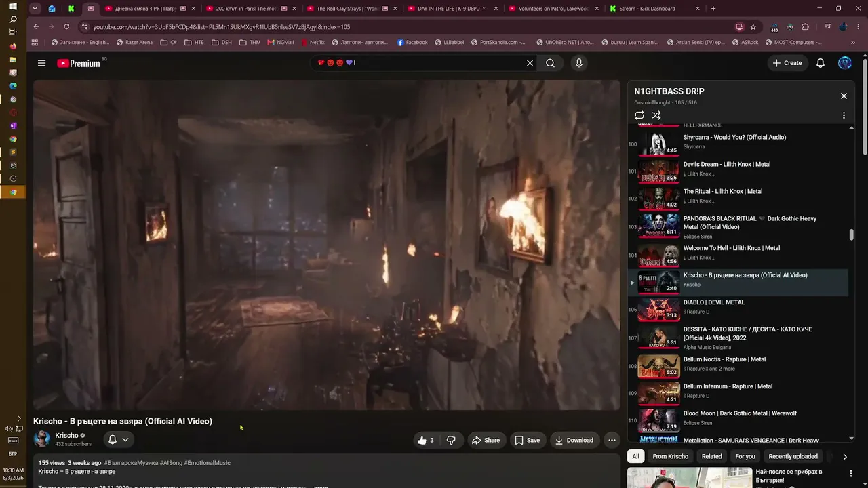The image size is (868, 488).
Task: Toggle playlist shuffle mode
Action: (x=656, y=115)
